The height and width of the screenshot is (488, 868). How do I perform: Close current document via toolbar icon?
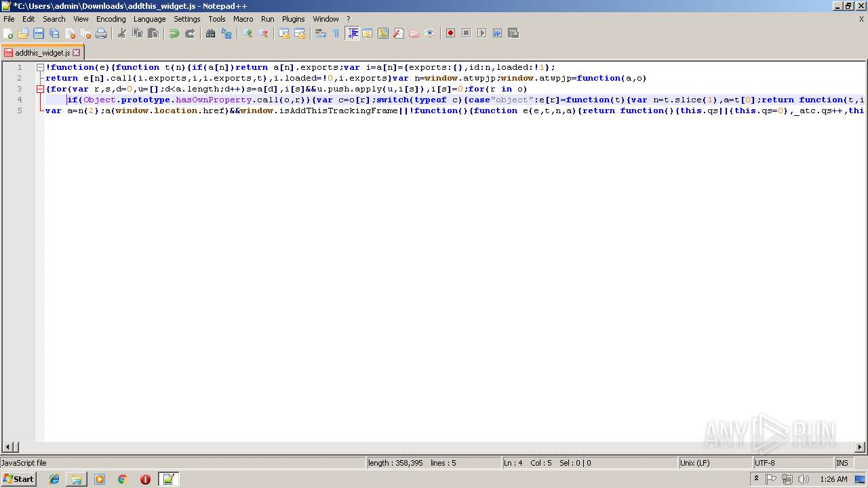coord(70,33)
